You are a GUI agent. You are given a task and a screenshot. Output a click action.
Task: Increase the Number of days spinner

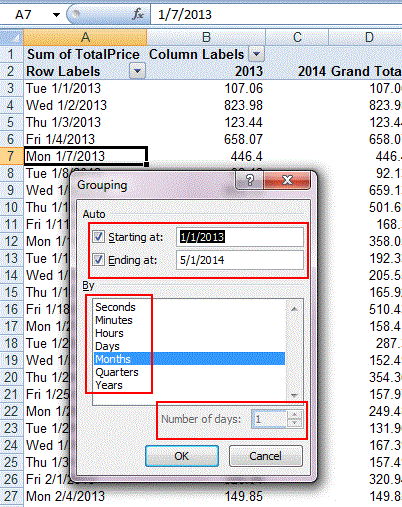click(294, 415)
